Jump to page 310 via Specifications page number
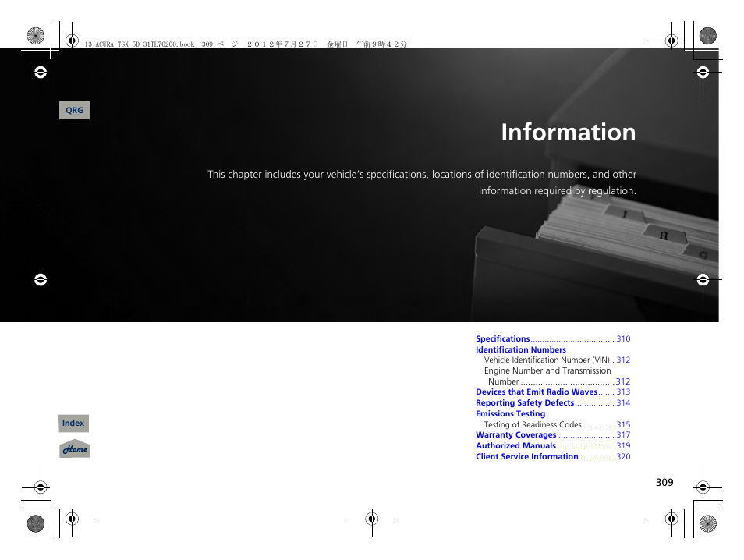Viewport: 744px width, 560px height. tap(622, 338)
